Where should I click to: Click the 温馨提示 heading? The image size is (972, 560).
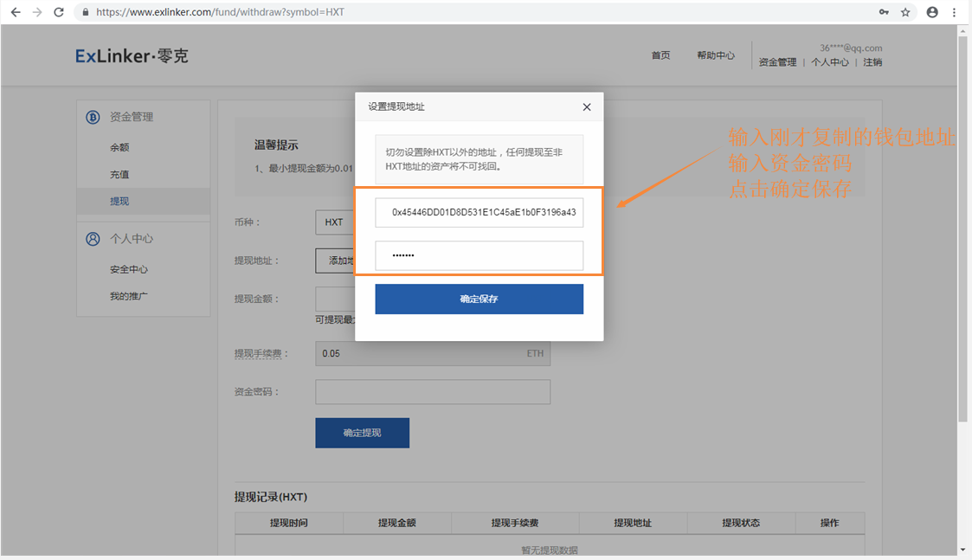click(x=276, y=145)
